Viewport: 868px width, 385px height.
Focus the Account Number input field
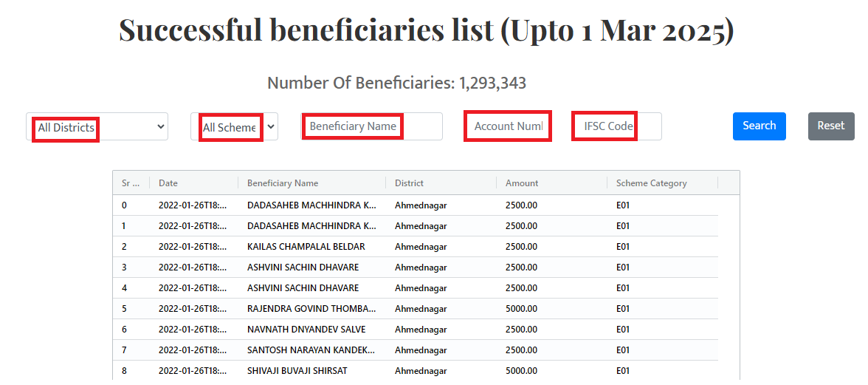[x=508, y=126]
